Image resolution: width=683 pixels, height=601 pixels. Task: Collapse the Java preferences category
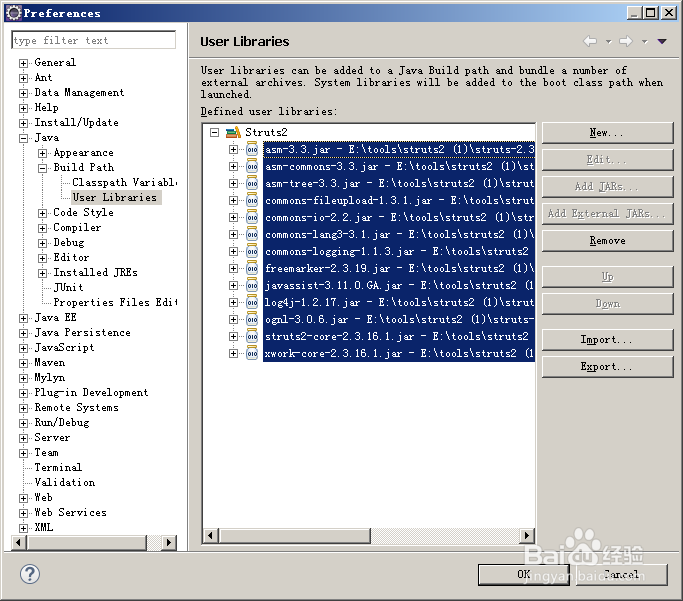[24, 138]
